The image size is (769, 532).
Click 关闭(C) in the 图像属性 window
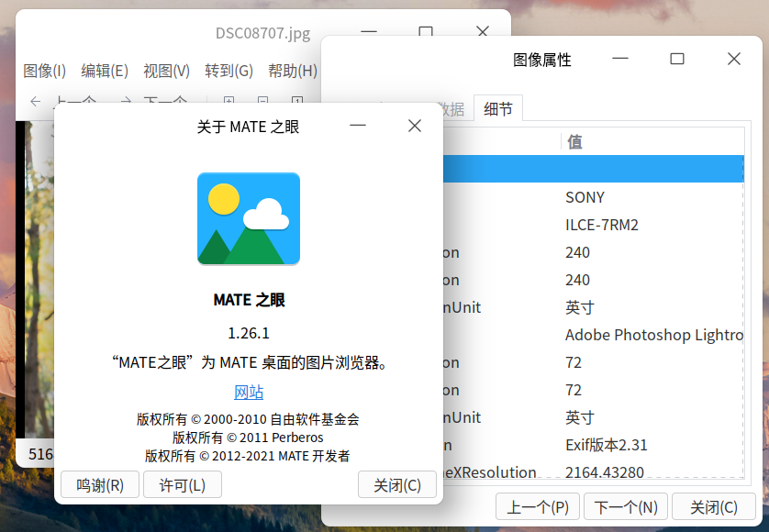click(x=714, y=507)
